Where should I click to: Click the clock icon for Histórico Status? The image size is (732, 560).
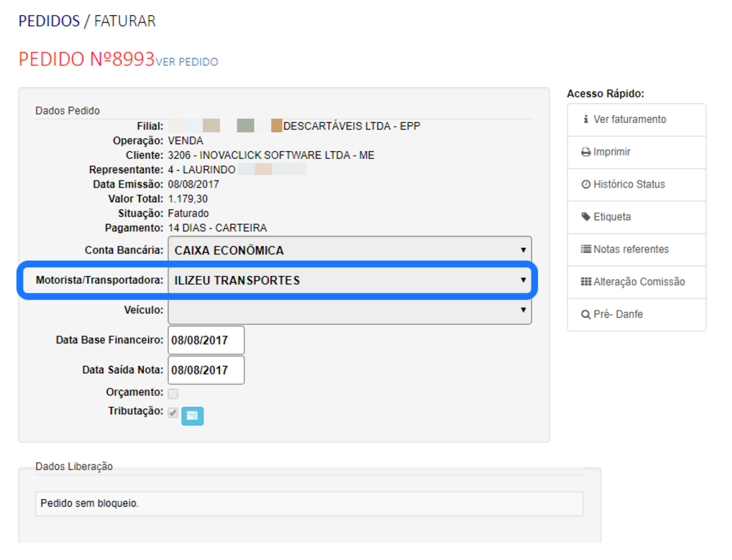[x=586, y=185]
